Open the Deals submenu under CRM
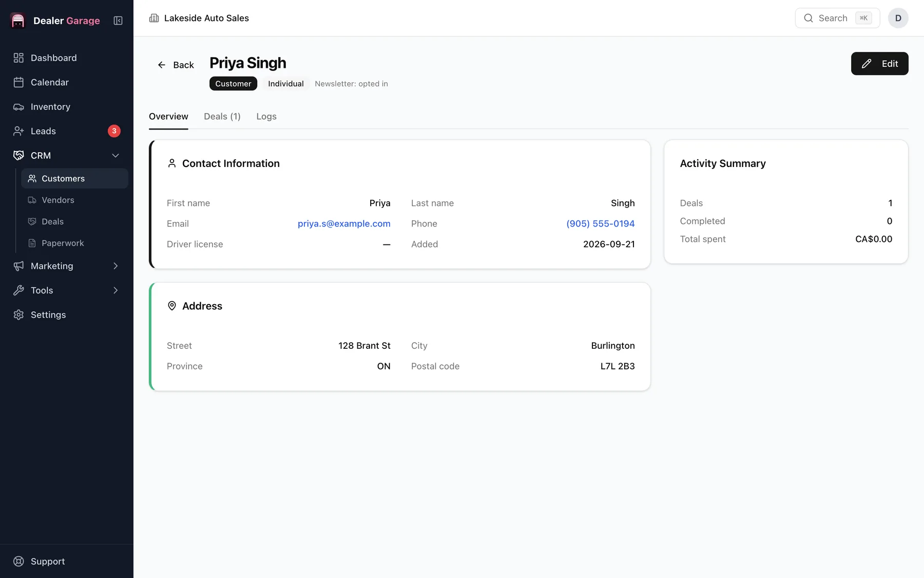Image resolution: width=924 pixels, height=578 pixels. coord(74,221)
